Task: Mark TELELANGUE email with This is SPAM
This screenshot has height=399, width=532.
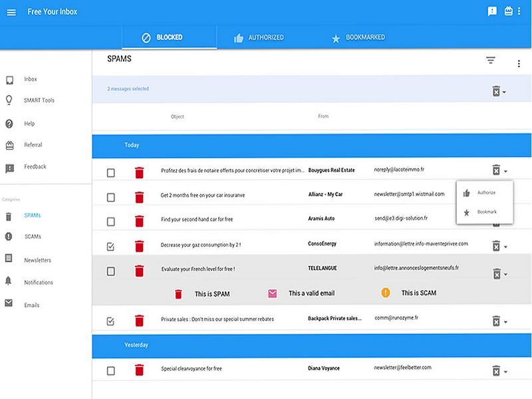Action: [x=202, y=294]
